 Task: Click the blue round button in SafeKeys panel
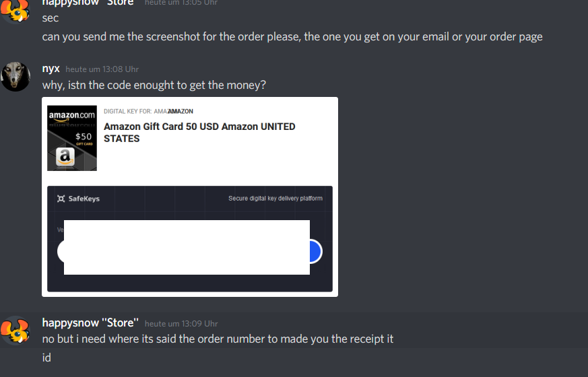click(316, 252)
